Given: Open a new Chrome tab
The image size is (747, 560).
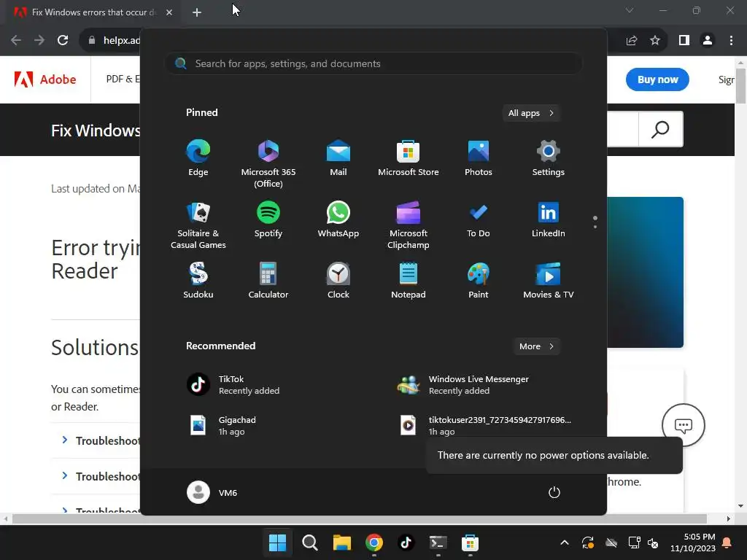Looking at the screenshot, I should pos(197,12).
